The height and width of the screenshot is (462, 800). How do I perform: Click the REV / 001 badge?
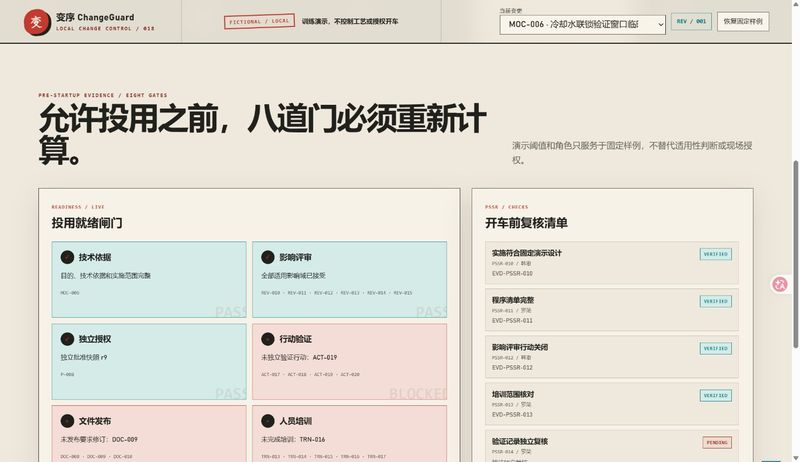tap(691, 21)
